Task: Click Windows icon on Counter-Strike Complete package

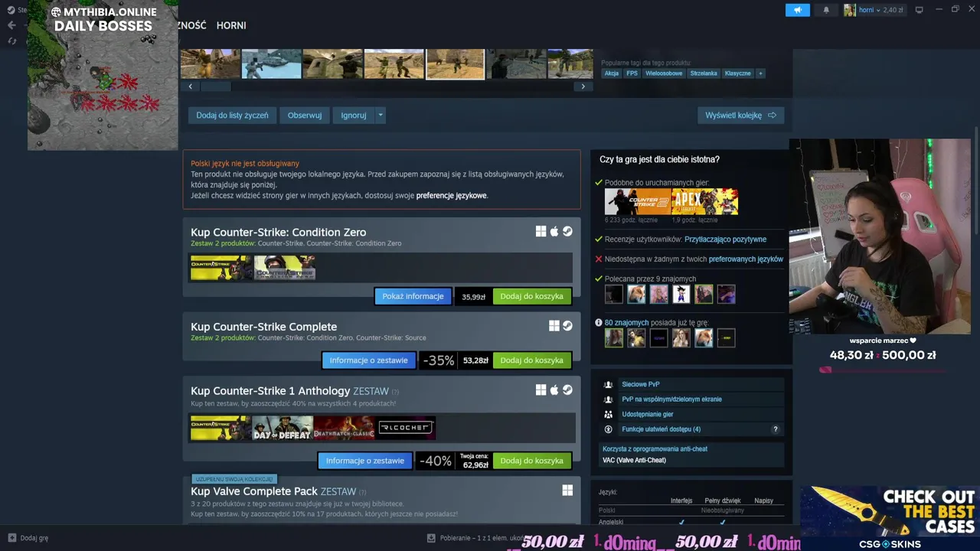Action: coord(554,325)
